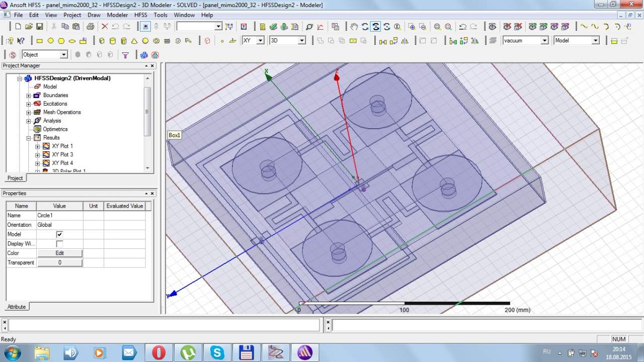This screenshot has height=362, width=644.
Task: Click the Color Edit button
Action: 59,253
